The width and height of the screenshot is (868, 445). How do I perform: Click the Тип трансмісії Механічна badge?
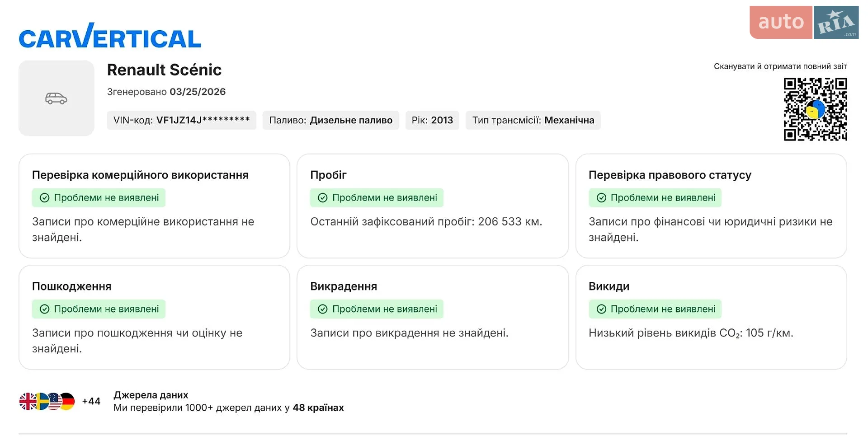(x=533, y=120)
